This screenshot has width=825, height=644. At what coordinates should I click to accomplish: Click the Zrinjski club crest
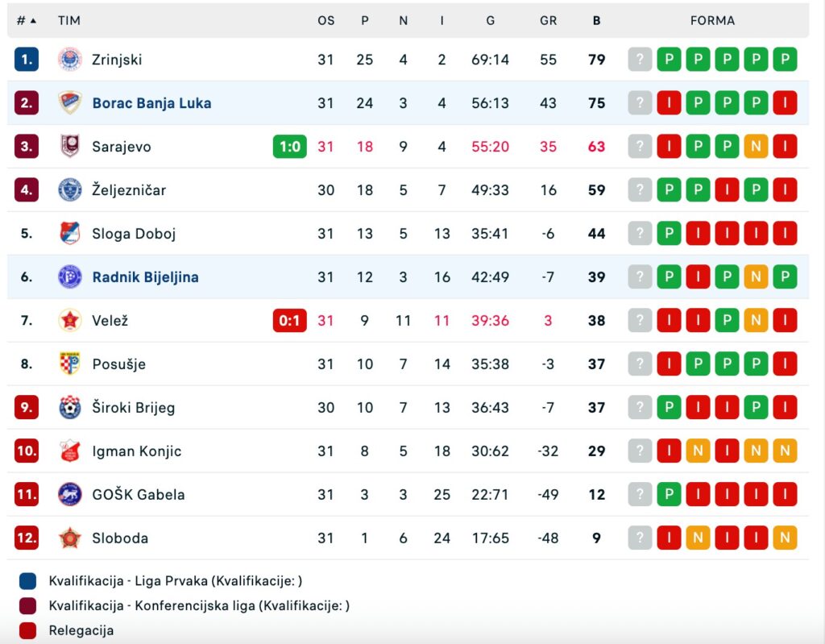point(69,59)
